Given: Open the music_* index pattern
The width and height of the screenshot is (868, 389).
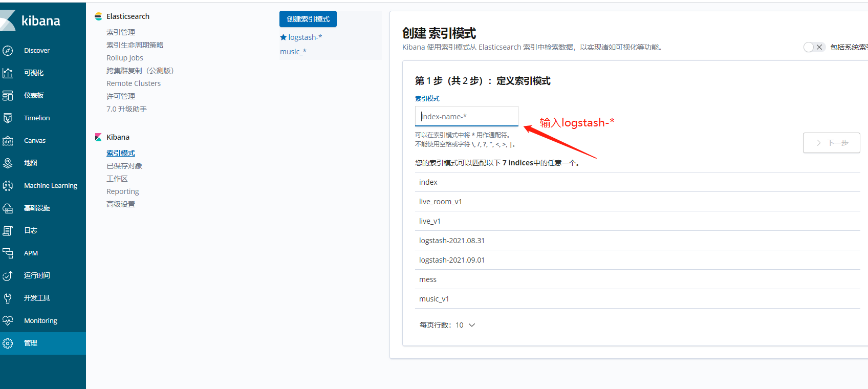Looking at the screenshot, I should click(x=293, y=52).
